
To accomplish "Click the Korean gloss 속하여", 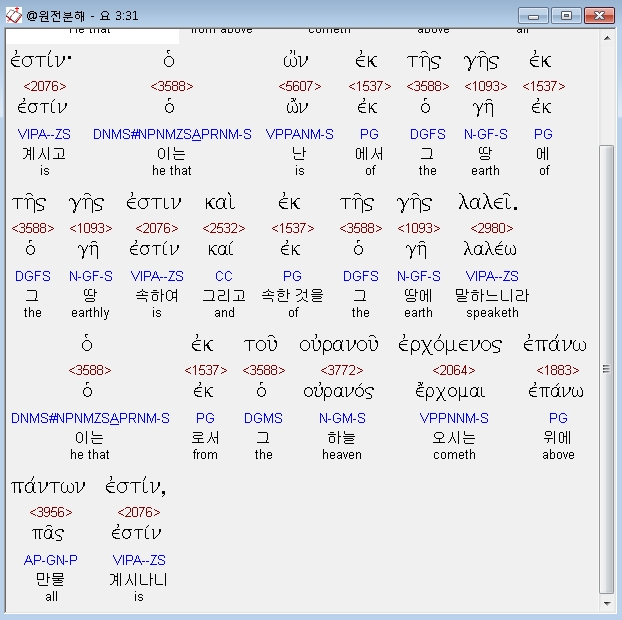I will click(157, 296).
